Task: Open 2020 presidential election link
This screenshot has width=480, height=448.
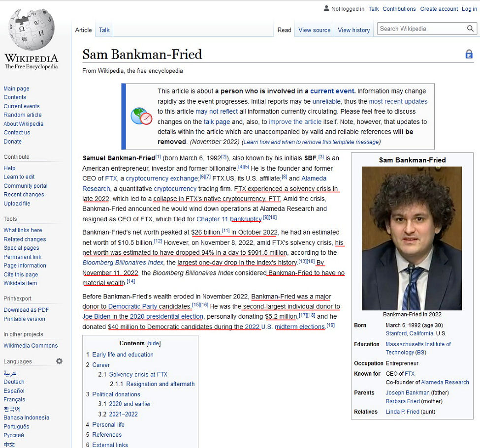Action: pos(166,316)
